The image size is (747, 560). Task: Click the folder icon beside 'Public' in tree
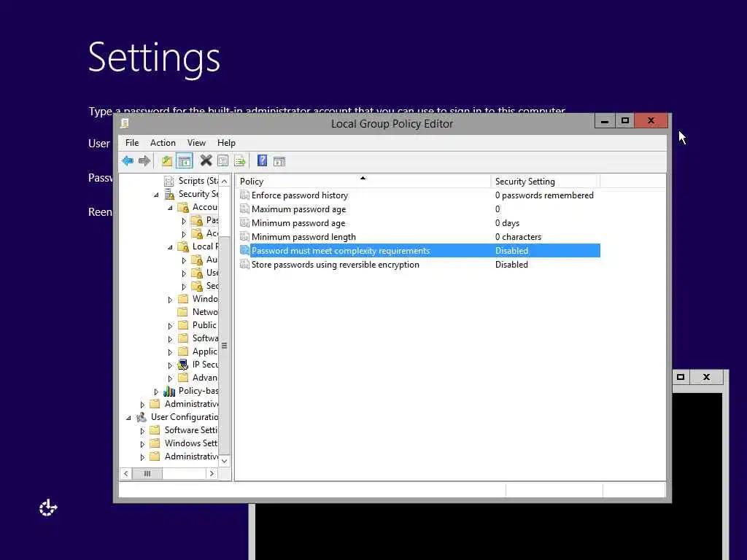coord(183,325)
